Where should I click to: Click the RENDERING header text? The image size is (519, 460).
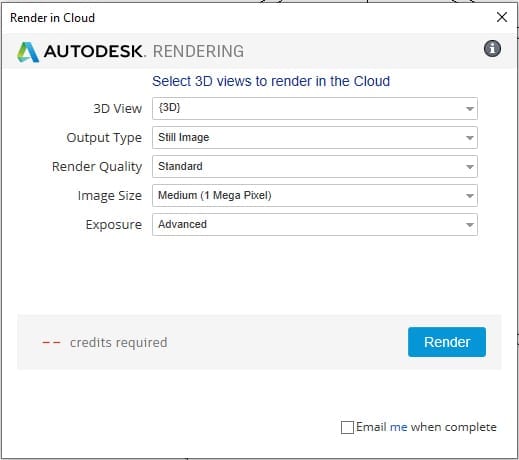click(198, 52)
